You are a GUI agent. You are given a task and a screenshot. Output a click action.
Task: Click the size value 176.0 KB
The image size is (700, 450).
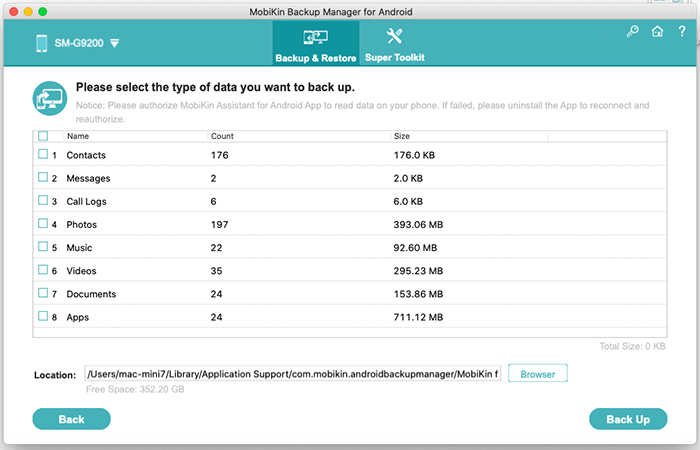(414, 155)
